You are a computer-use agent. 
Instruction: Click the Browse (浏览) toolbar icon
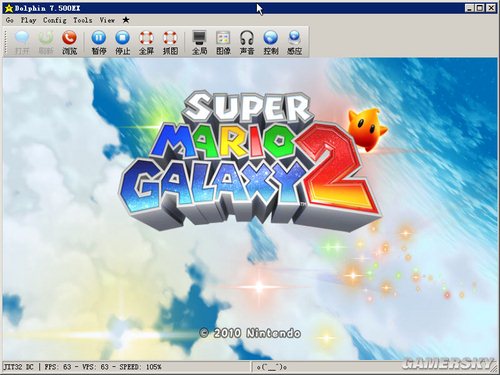69,42
